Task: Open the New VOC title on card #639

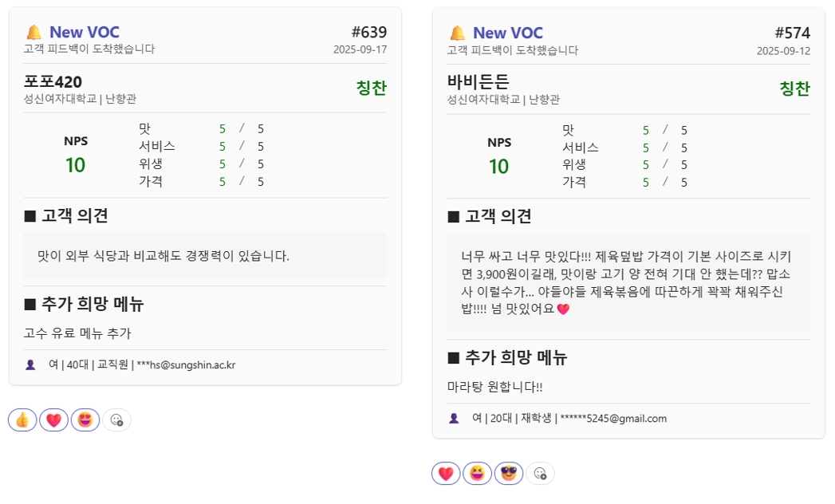Action: [85, 32]
